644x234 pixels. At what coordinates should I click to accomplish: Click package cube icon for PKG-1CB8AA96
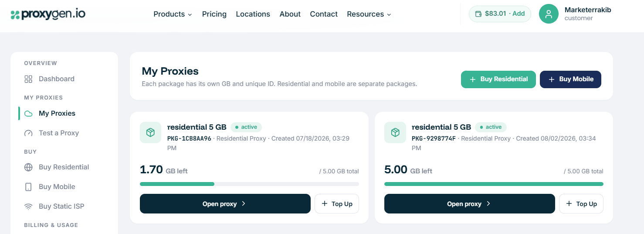(150, 132)
